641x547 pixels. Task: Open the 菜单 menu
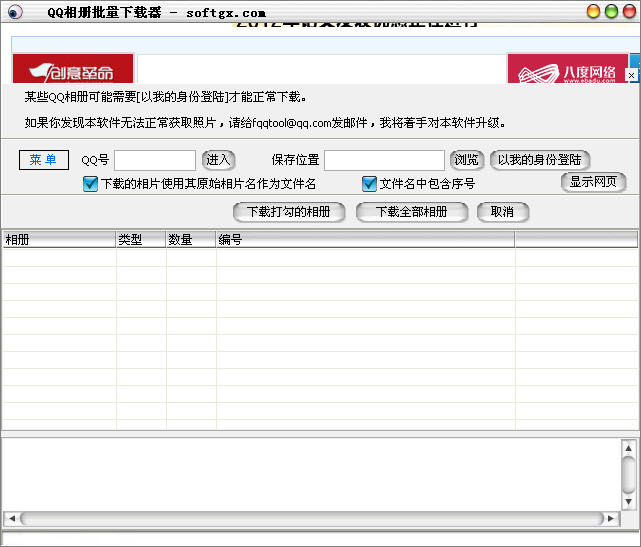[x=43, y=160]
